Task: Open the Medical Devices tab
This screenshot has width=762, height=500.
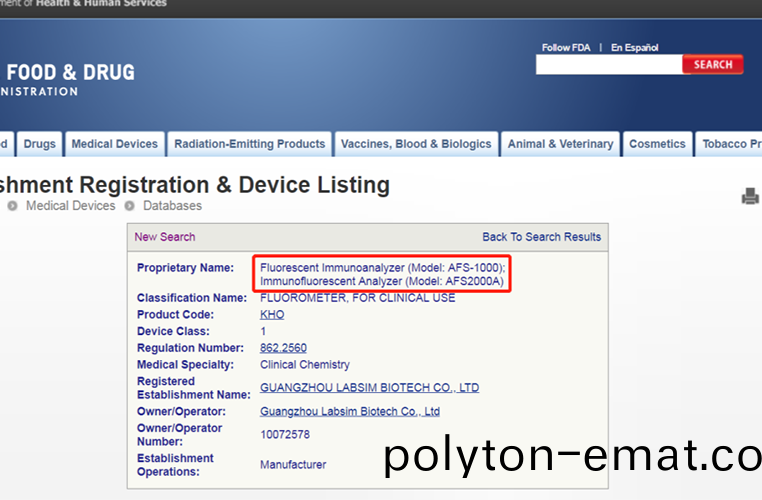Action: click(x=115, y=144)
